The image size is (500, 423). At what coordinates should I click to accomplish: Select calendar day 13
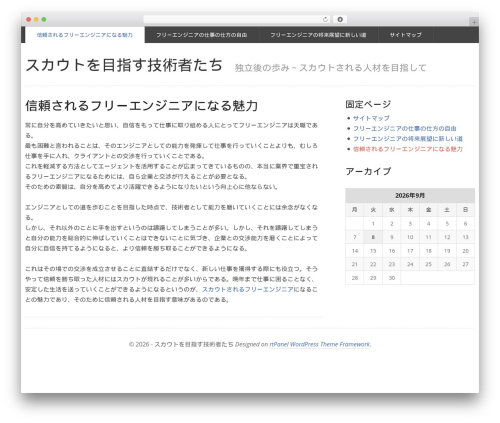point(465,237)
